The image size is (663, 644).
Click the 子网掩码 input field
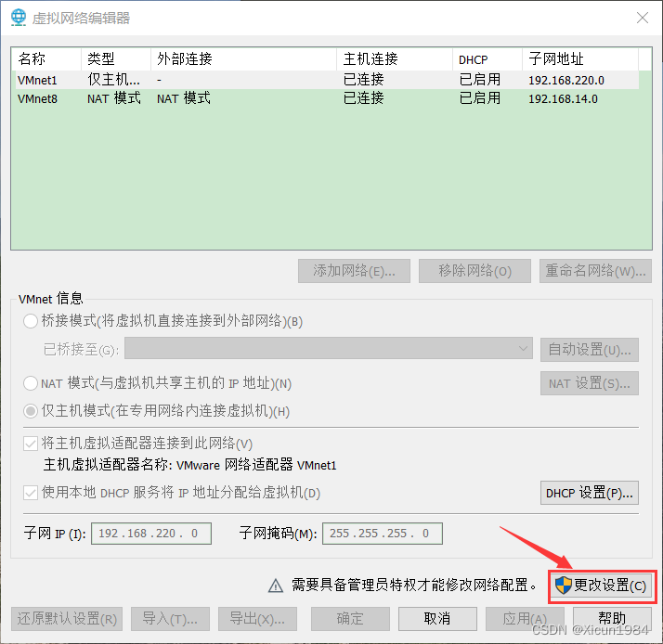[383, 534]
